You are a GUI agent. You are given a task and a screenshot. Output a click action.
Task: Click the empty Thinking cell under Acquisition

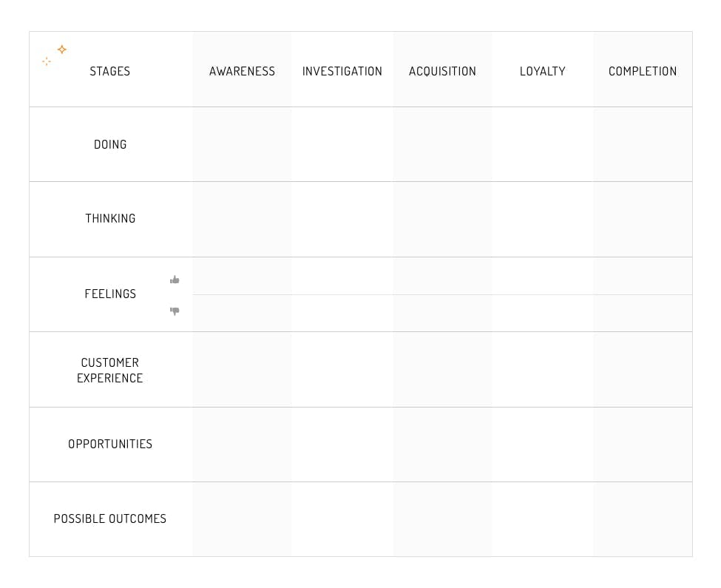coord(442,219)
